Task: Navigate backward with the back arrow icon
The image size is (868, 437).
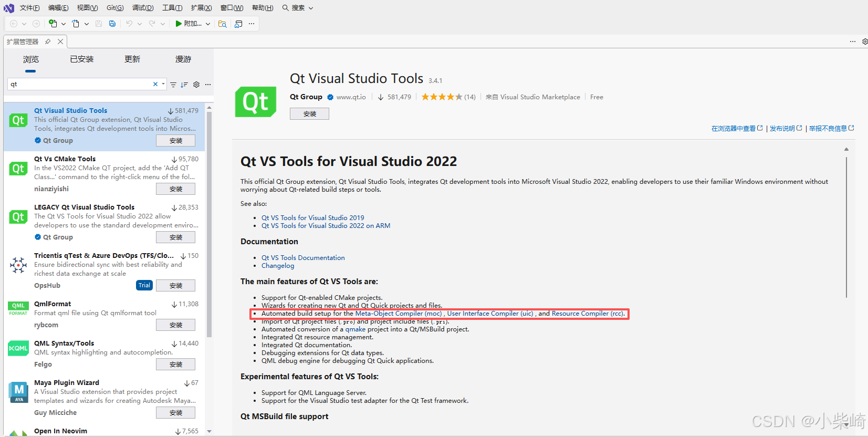Action: [x=14, y=24]
